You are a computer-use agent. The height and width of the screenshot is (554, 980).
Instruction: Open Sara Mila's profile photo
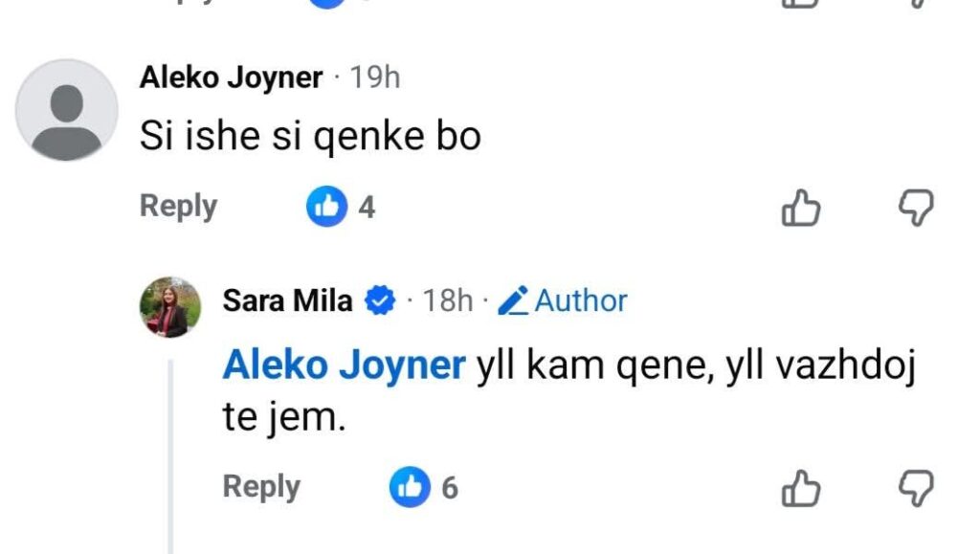coord(169,307)
